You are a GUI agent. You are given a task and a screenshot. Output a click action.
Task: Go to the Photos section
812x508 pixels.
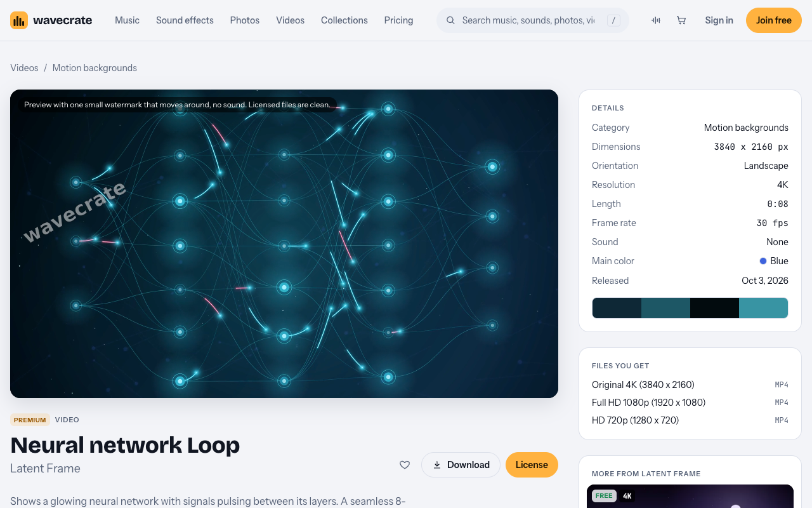(x=245, y=20)
